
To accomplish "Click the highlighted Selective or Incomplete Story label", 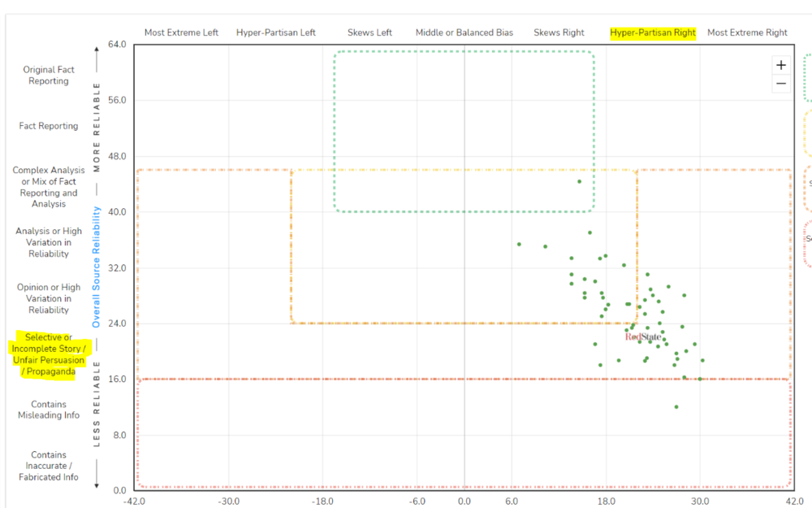I will click(x=48, y=354).
